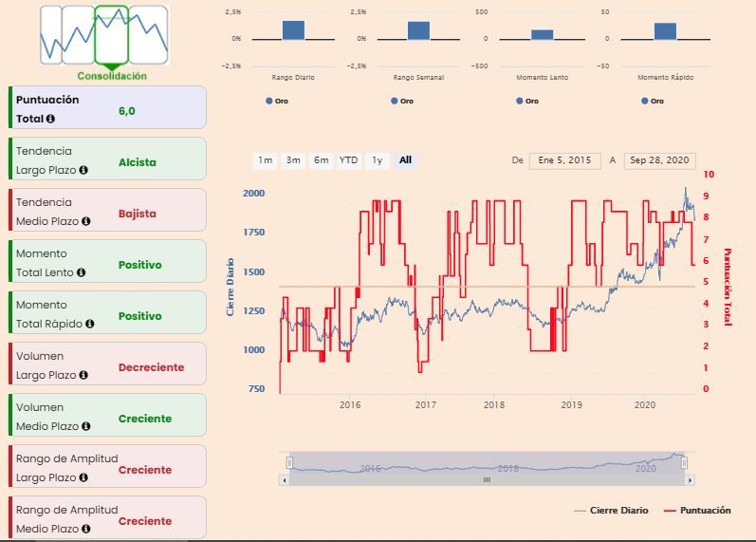This screenshot has height=542, width=756.
Task: Select the 1y range button
Action: [377, 160]
